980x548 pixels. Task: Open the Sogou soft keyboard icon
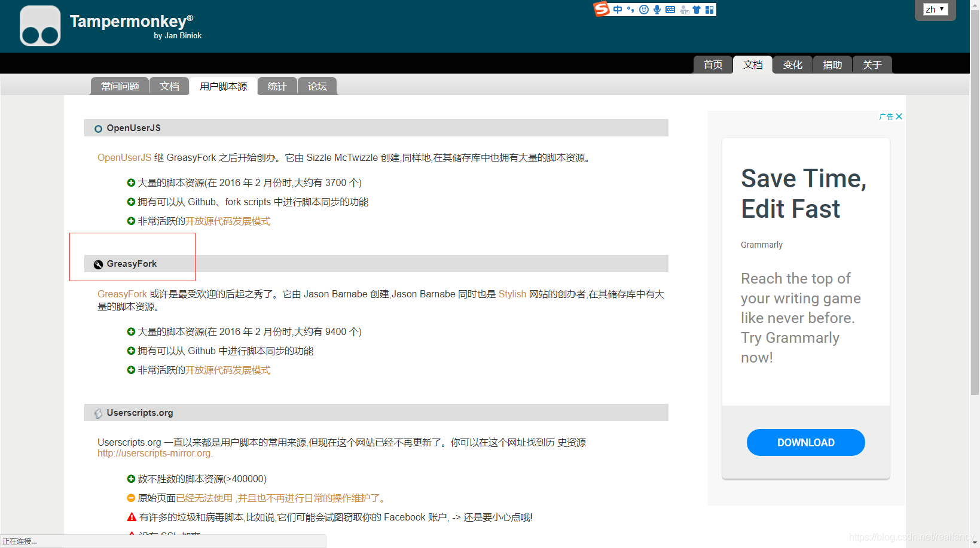[x=670, y=10]
